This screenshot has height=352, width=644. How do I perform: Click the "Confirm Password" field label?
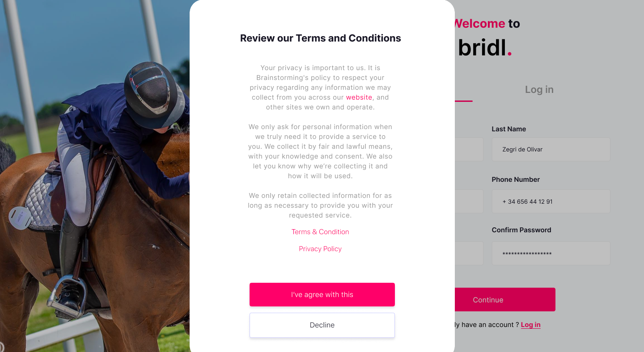521,230
